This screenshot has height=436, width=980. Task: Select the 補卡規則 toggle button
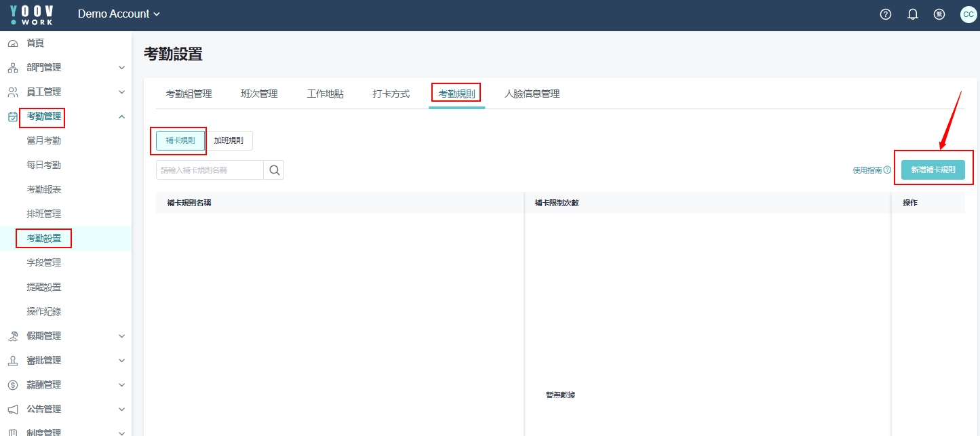click(x=180, y=140)
